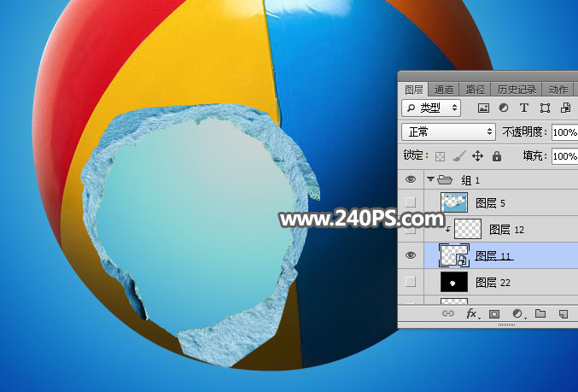Select the 图层 11 layer name

[x=494, y=255]
